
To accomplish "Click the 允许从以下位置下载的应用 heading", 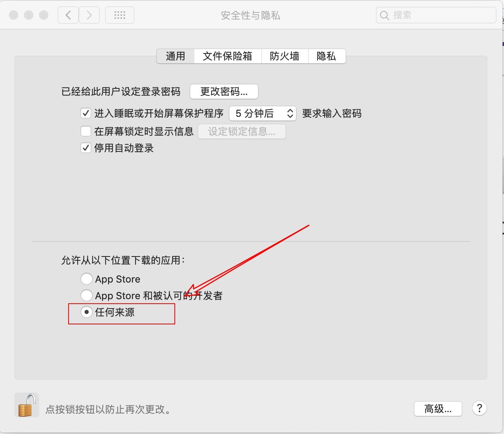I will (123, 260).
